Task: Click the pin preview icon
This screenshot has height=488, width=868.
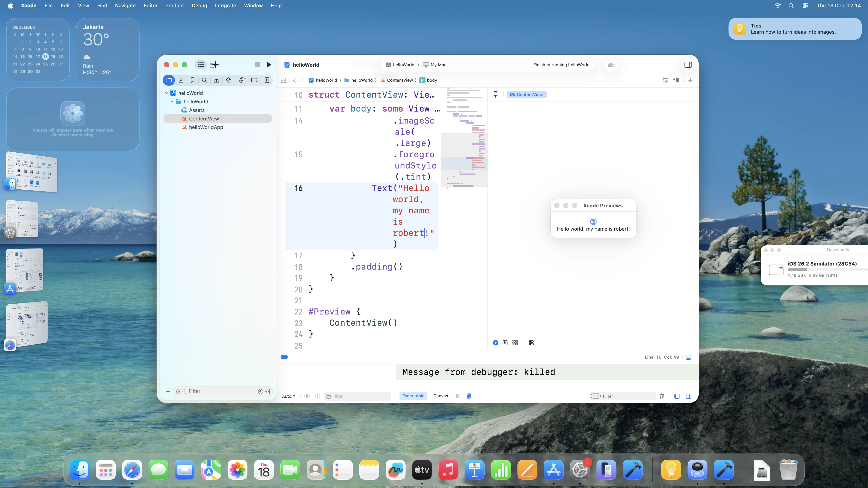Action: pos(495,94)
